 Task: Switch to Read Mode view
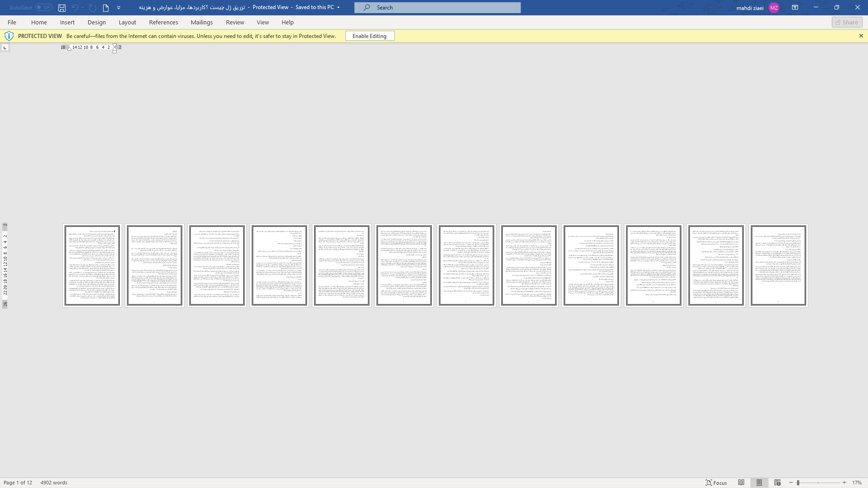coord(741,483)
